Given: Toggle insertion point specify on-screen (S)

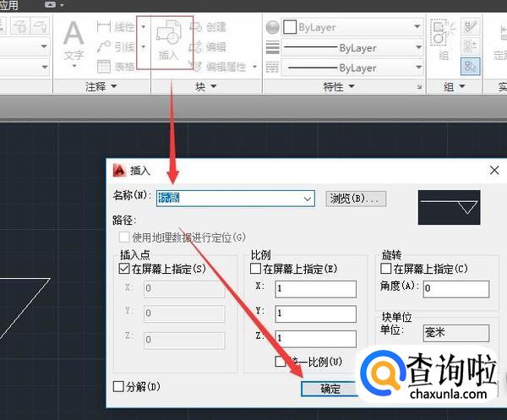Looking at the screenshot, I should [x=124, y=269].
